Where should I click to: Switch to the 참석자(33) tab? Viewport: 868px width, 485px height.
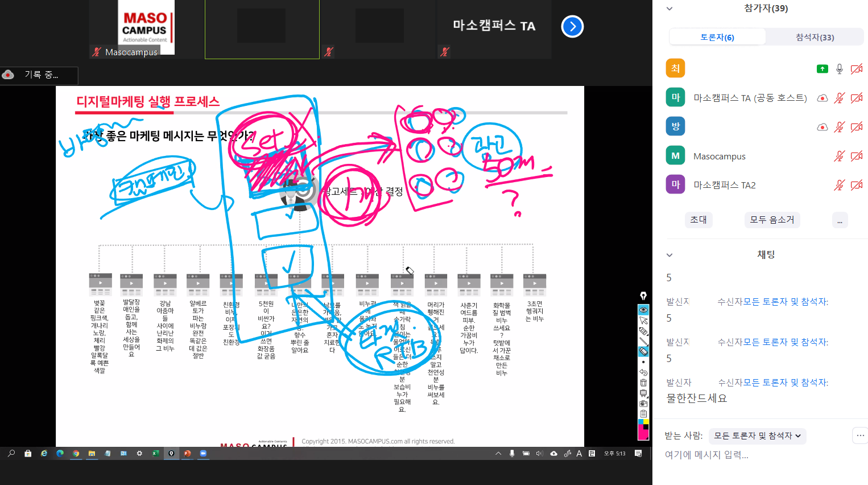point(815,38)
